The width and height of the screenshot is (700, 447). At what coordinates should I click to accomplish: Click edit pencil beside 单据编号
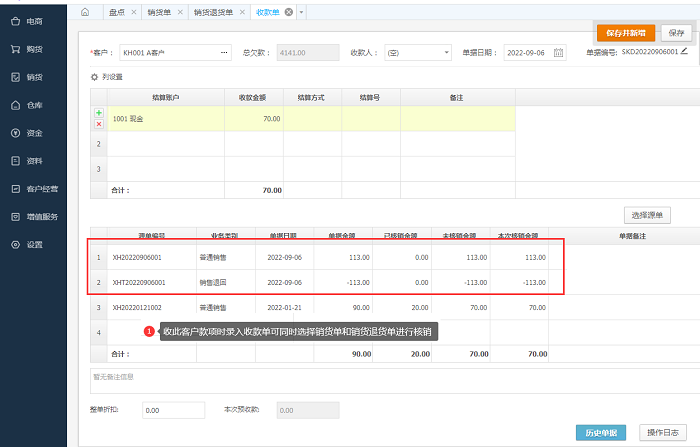click(x=684, y=51)
